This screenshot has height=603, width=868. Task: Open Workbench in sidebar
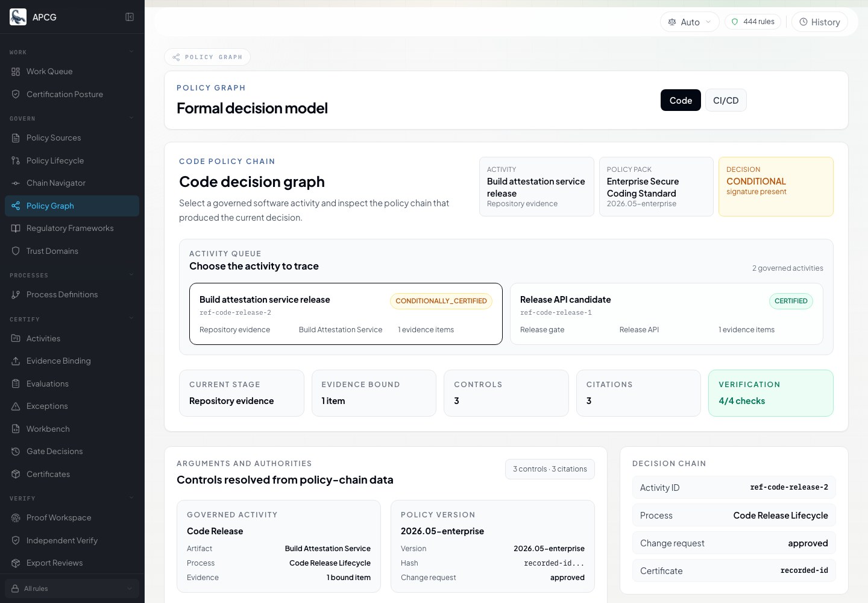click(x=72, y=429)
